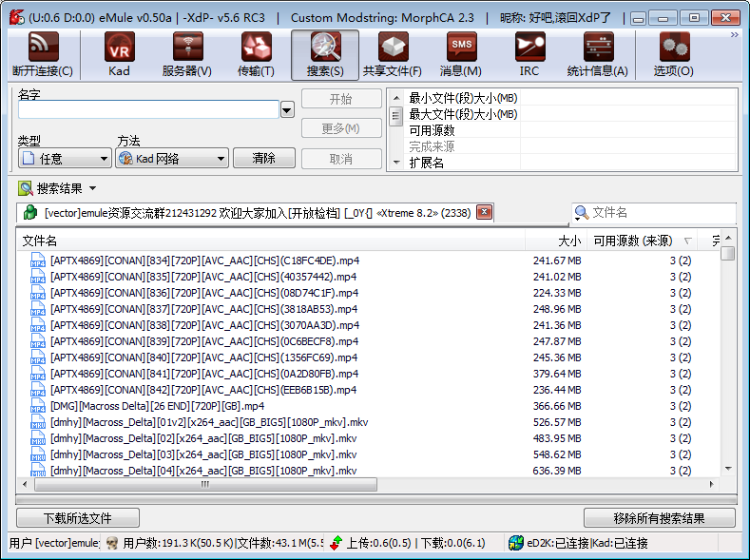Screen dimensions: 750x560
Task: Click the user avatar icon on search tab
Action: (x=30, y=213)
